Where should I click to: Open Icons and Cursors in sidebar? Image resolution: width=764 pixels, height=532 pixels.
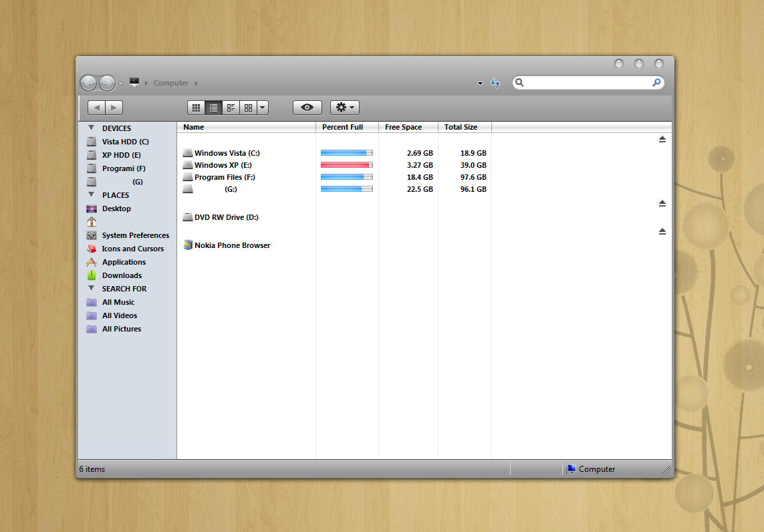(132, 249)
